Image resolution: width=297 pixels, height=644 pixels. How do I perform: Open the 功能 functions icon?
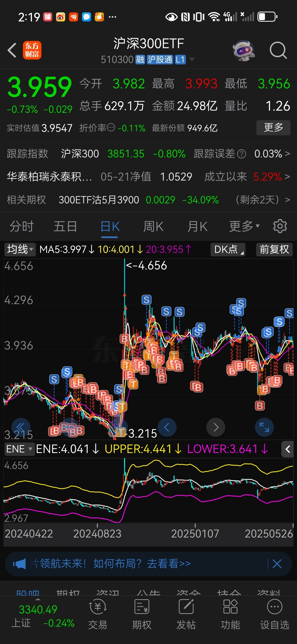(230, 614)
